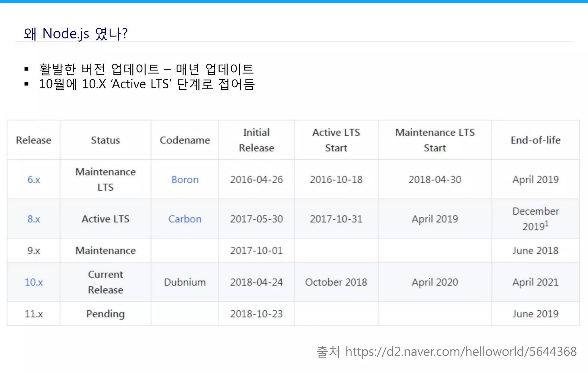
Task: Select the date '2017-05-30'
Action: (256, 219)
